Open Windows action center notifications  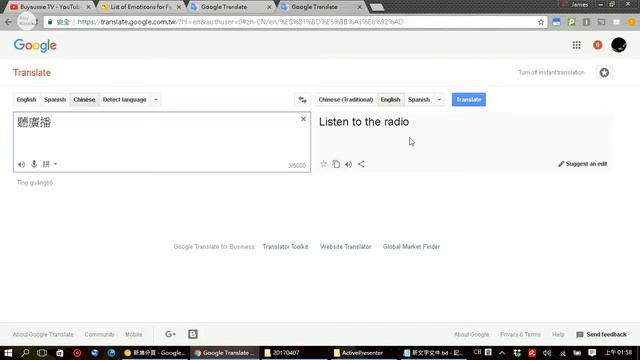[592, 353]
